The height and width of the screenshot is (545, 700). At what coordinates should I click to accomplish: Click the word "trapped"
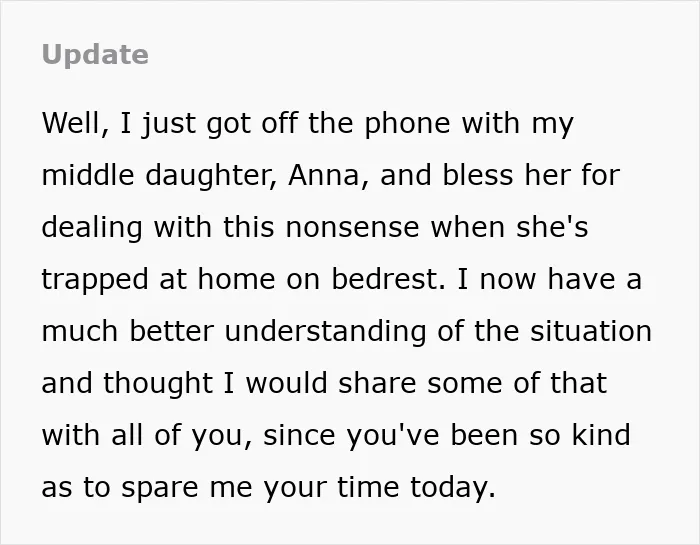[95, 280]
